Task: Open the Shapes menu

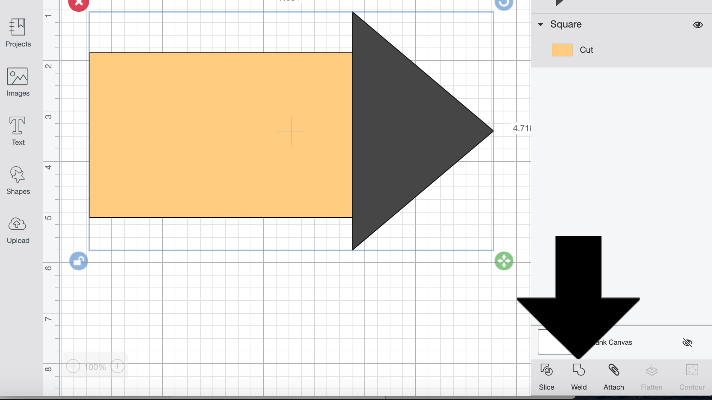Action: pyautogui.click(x=18, y=180)
